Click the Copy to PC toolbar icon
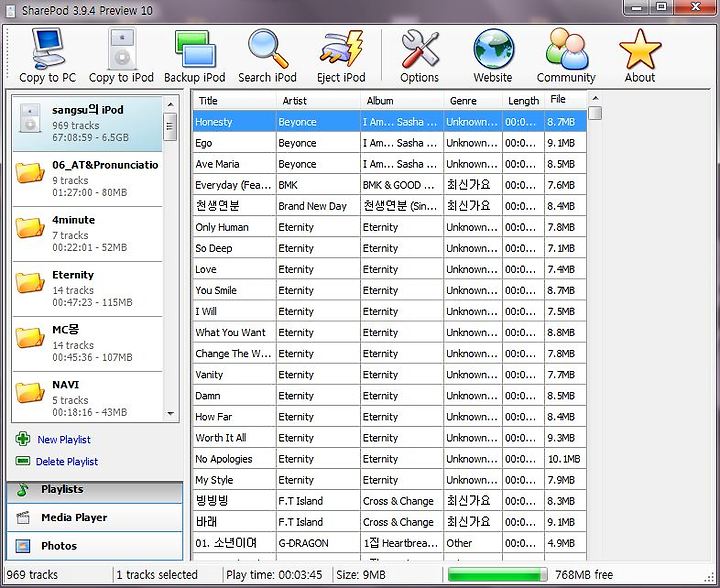The width and height of the screenshot is (720, 588). click(x=48, y=49)
